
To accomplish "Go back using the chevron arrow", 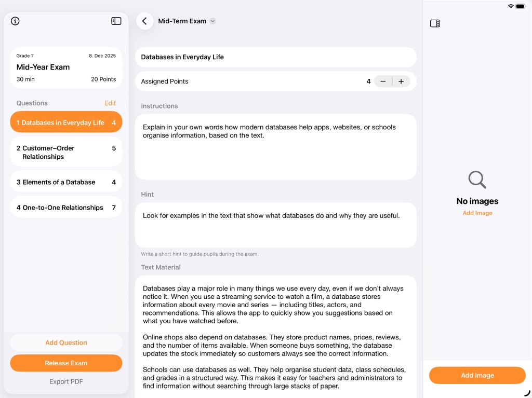I will [x=144, y=21].
